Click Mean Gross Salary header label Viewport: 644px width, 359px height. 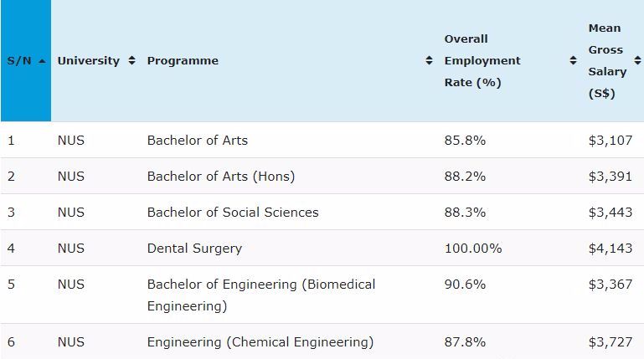tap(605, 61)
